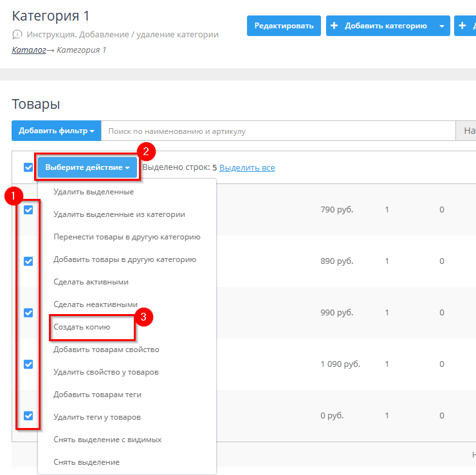Open the arrow next to Добавить категорию

pyautogui.click(x=441, y=26)
